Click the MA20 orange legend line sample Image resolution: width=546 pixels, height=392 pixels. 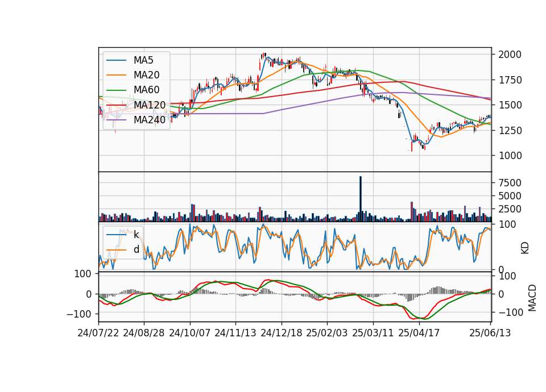click(116, 75)
